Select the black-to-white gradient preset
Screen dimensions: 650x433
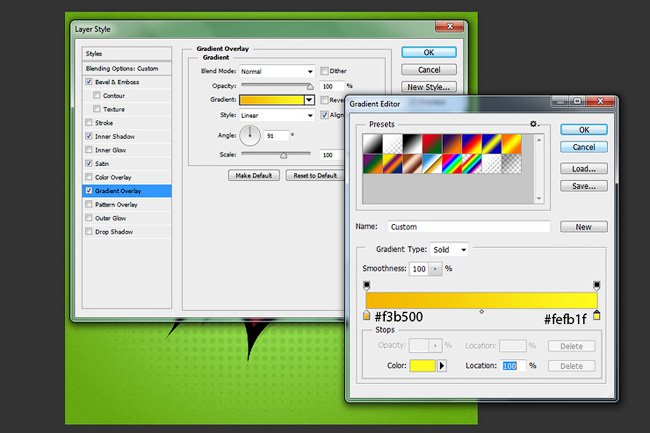coord(412,144)
